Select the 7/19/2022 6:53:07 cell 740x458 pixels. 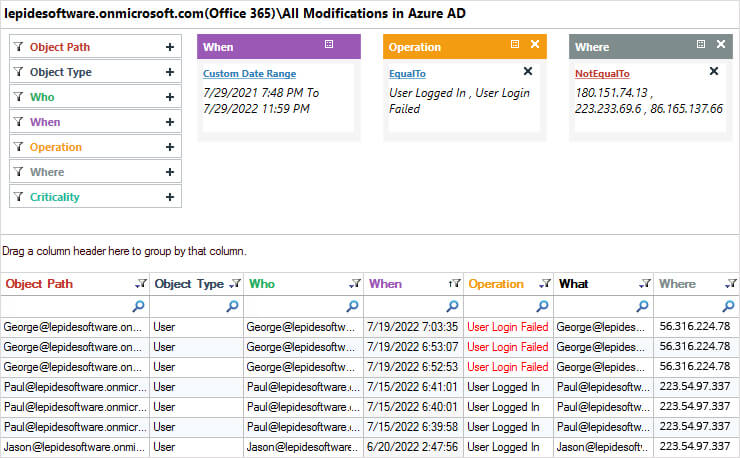pyautogui.click(x=413, y=347)
